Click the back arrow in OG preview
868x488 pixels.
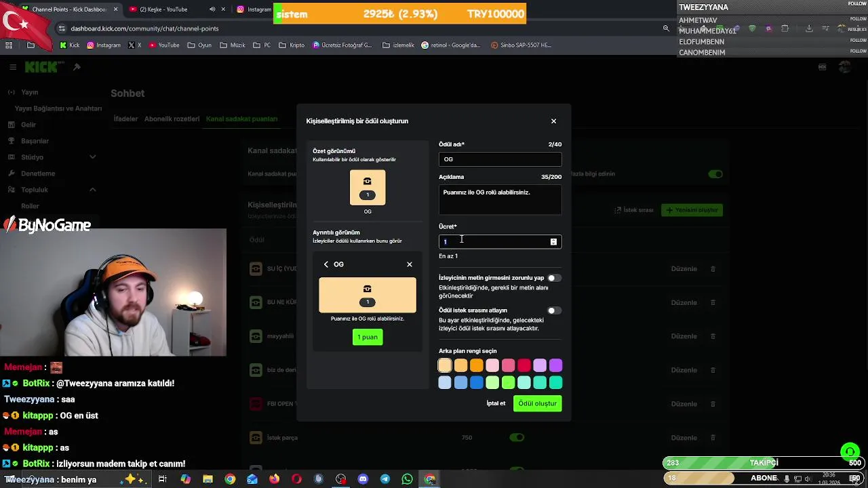coord(326,264)
